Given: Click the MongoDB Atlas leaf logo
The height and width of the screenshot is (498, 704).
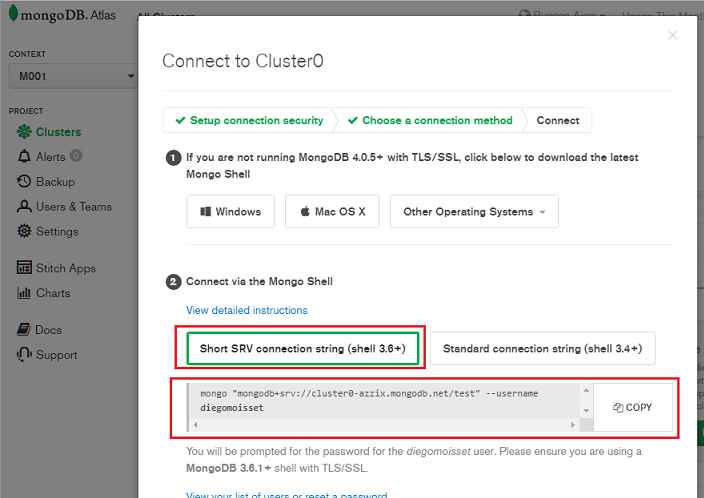Looking at the screenshot, I should (x=13, y=13).
